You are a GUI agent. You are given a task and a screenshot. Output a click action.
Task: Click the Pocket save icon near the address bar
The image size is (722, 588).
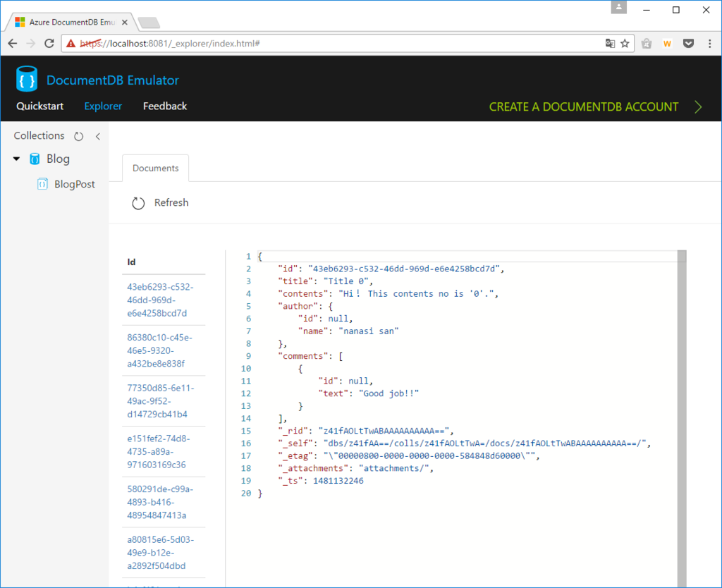pyautogui.click(x=688, y=43)
